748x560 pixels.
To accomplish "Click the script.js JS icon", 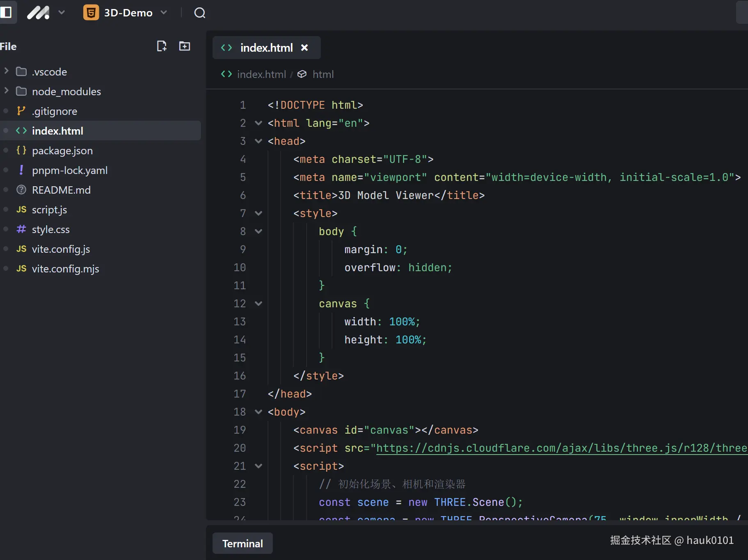I will pos(21,210).
